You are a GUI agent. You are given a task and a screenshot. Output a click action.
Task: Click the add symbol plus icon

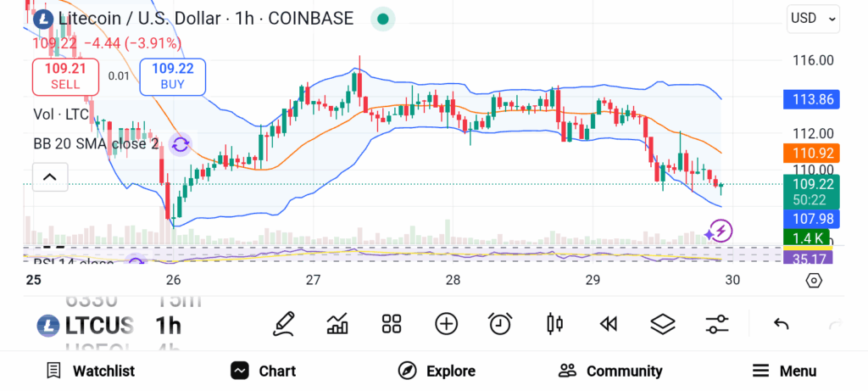[x=446, y=323]
